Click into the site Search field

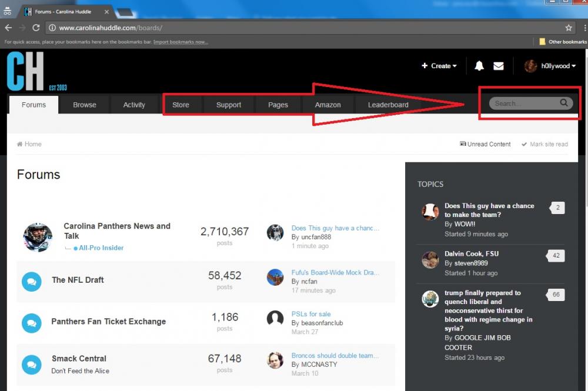pos(525,103)
